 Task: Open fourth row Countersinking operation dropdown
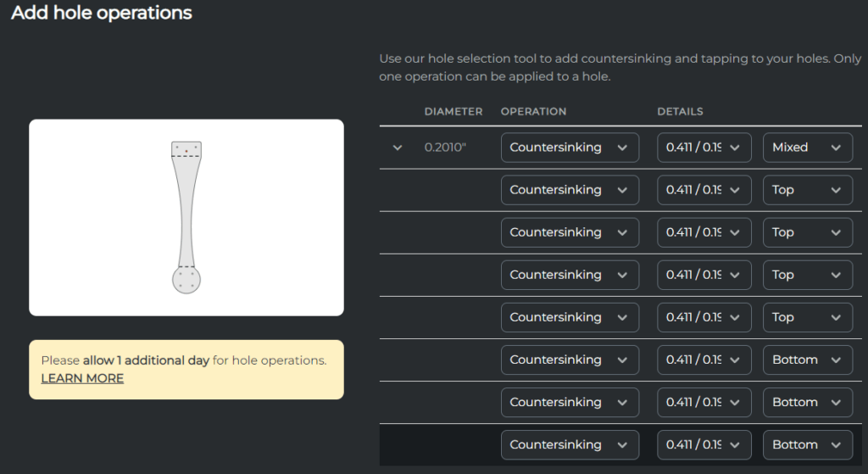click(569, 275)
